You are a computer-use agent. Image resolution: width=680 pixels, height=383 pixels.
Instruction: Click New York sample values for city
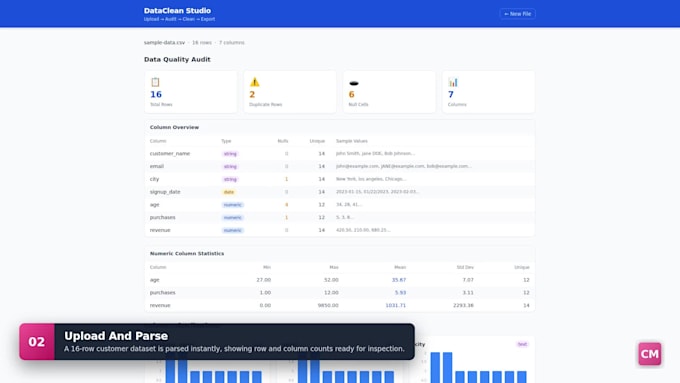[x=371, y=179]
